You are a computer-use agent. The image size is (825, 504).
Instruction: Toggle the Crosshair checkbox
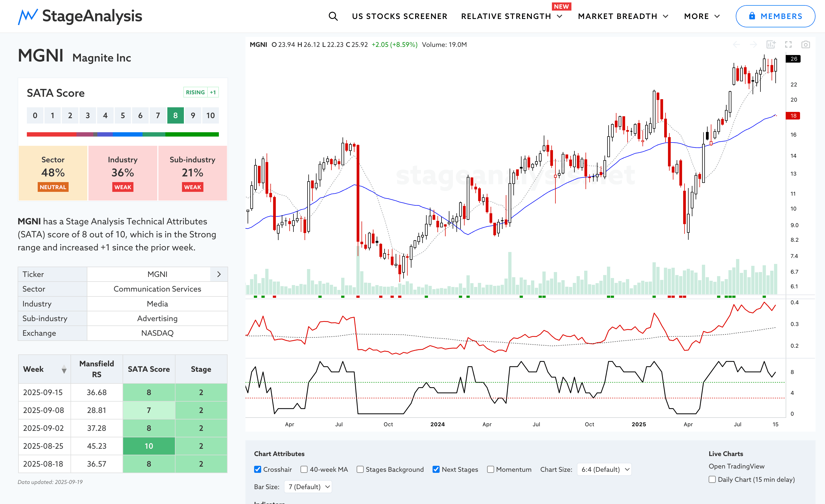point(257,469)
